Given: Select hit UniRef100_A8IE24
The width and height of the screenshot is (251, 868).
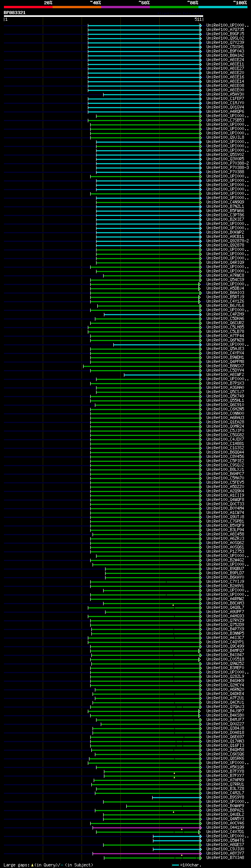Looking at the screenshot, I should coord(225,60).
